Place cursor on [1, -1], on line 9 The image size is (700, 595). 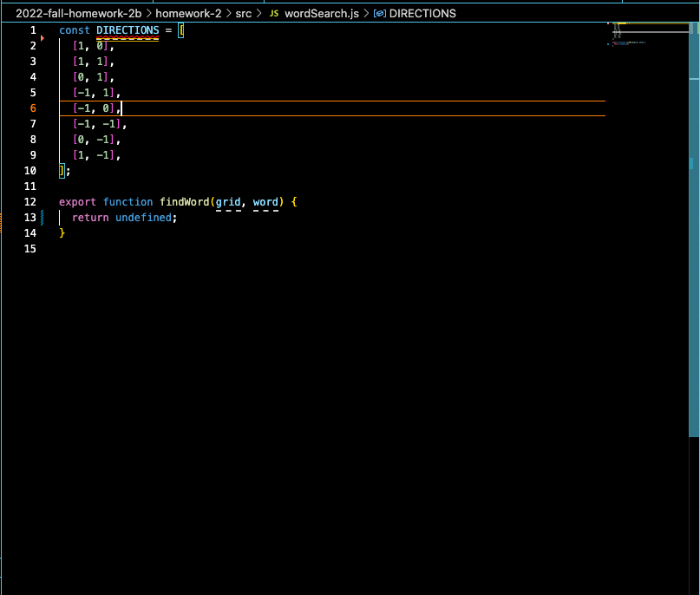point(96,155)
